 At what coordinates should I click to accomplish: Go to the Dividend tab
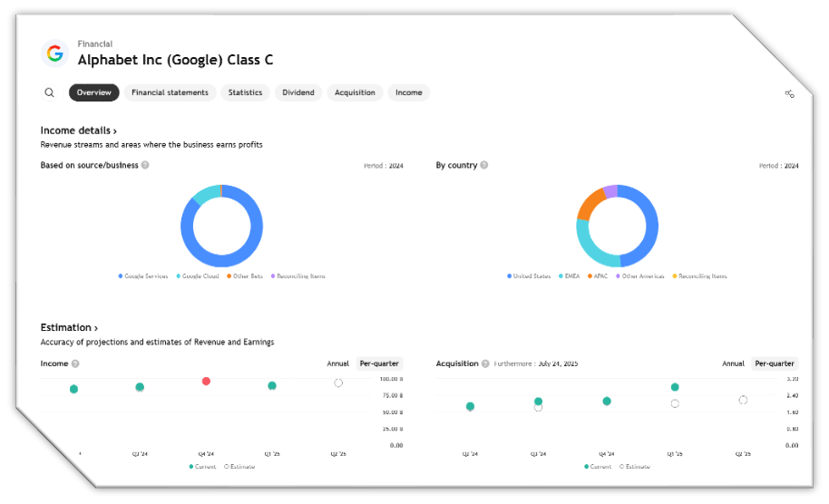[x=298, y=92]
